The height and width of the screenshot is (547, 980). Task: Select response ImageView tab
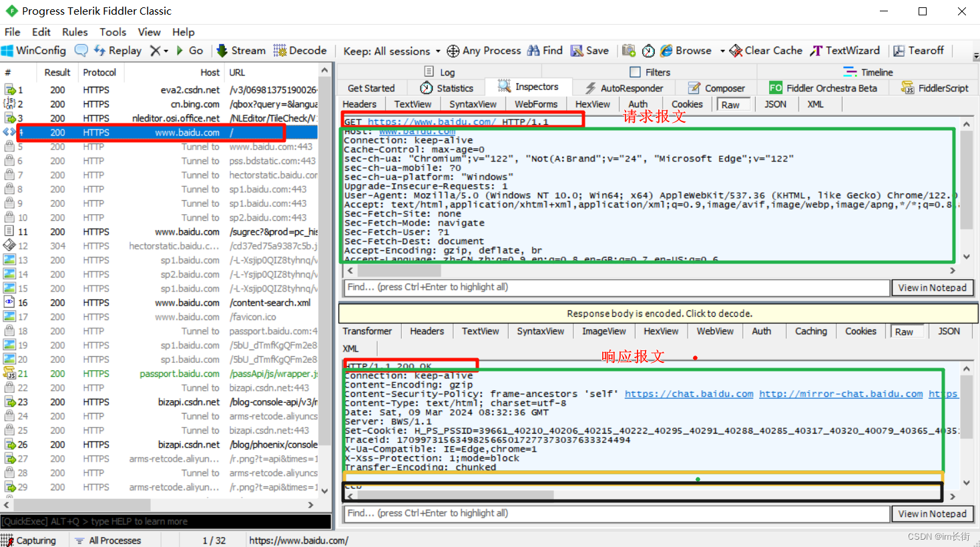click(604, 331)
